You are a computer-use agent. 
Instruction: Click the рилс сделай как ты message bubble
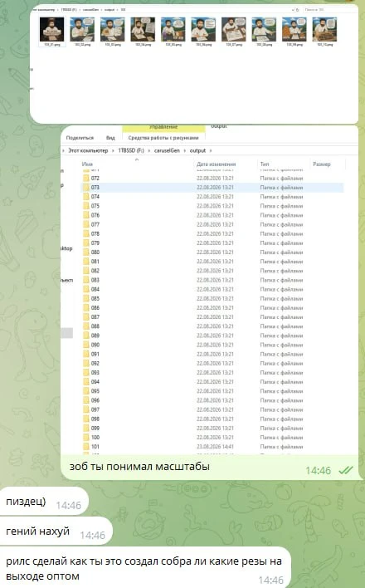tap(145, 568)
